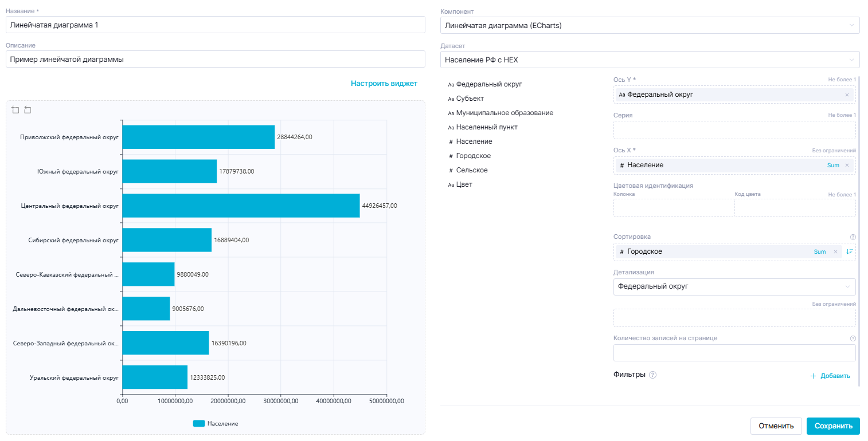868x441 pixels.
Task: Click the chart area zoom icon
Action: (x=15, y=110)
